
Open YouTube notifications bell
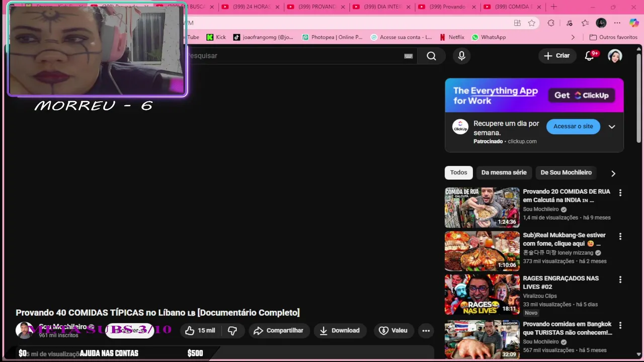[x=590, y=56]
